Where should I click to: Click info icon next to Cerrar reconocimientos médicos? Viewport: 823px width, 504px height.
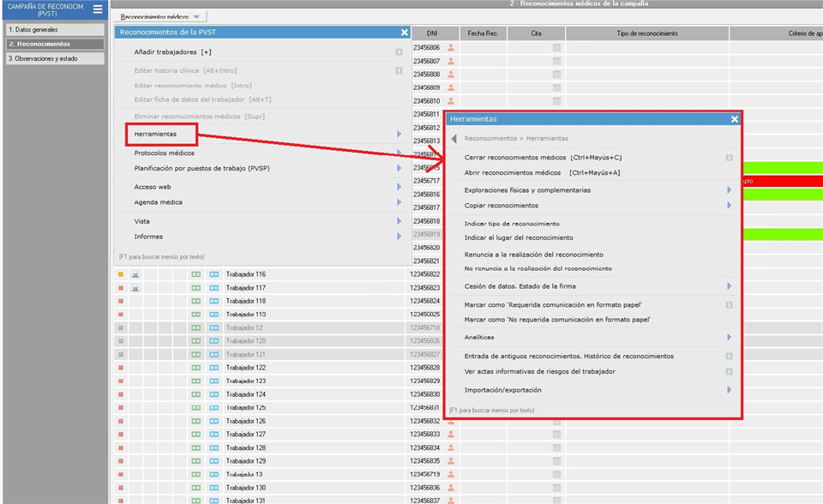(x=729, y=158)
